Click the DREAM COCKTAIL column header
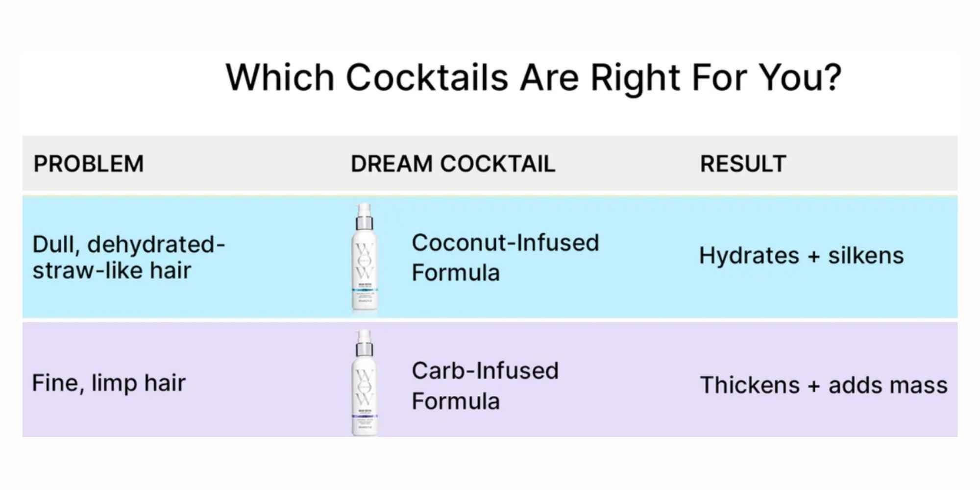 tap(453, 164)
